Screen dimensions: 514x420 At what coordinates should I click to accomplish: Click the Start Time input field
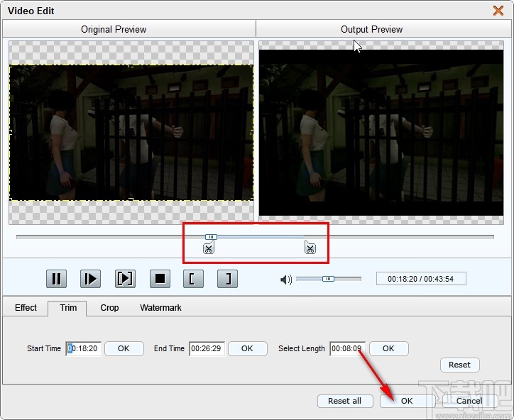click(84, 348)
